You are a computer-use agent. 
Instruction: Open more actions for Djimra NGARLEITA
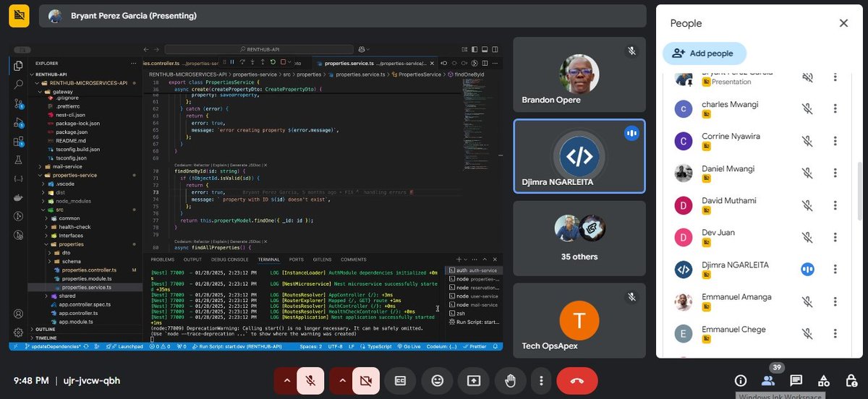tap(835, 270)
